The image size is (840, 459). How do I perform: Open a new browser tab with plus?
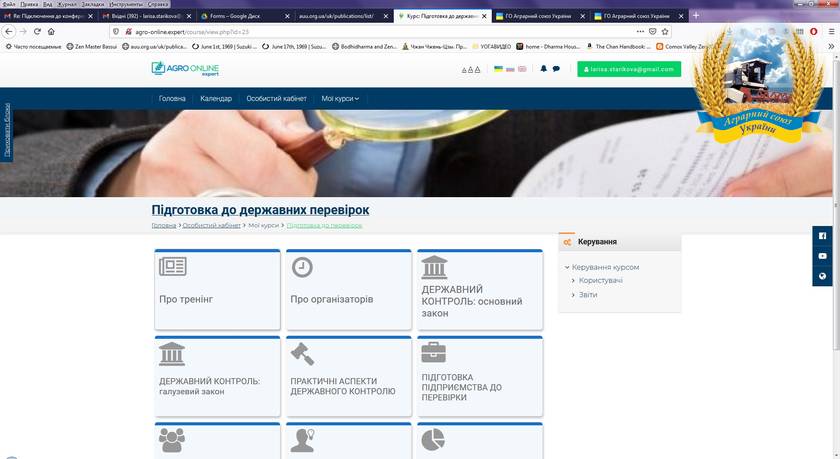[x=696, y=16]
